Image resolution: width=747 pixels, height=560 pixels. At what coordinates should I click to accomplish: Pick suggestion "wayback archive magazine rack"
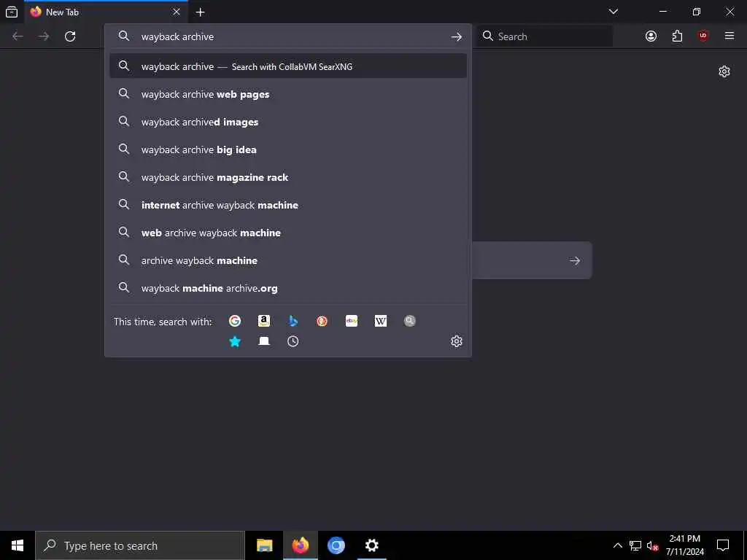(x=288, y=177)
